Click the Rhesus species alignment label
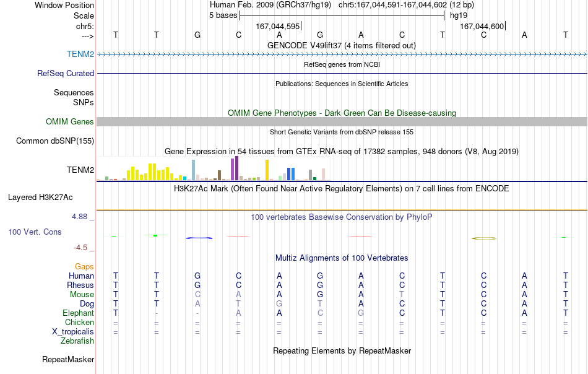This screenshot has height=374, width=588. (x=80, y=285)
